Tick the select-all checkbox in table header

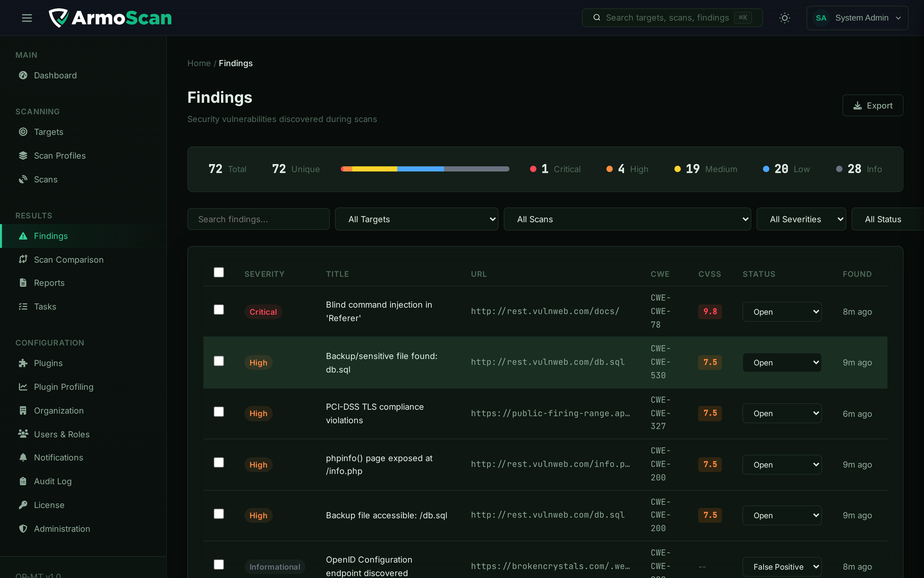(219, 272)
